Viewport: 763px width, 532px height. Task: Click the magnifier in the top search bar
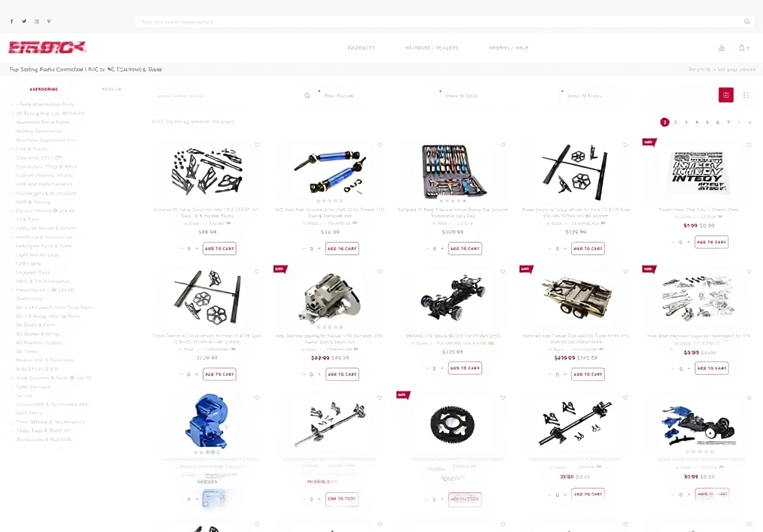click(x=747, y=21)
